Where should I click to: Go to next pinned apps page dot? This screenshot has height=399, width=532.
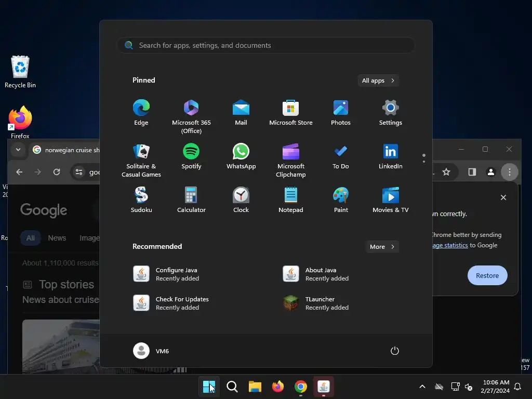(x=424, y=162)
